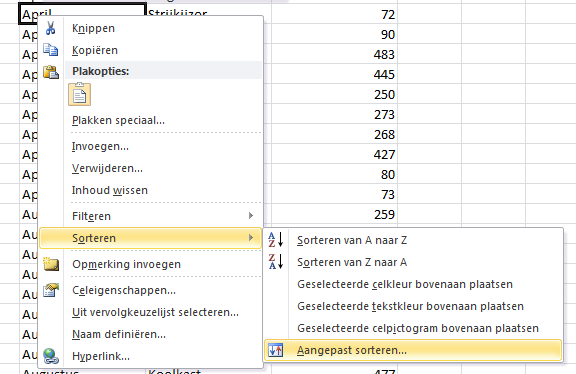
Task: Click the Hyperlink globe icon
Action: coord(51,356)
